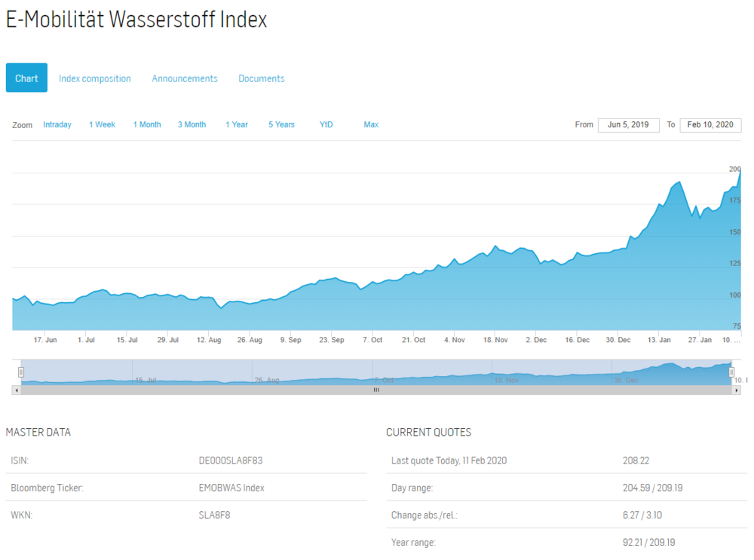Go to the Documents tab
754x560 pixels.
262,78
